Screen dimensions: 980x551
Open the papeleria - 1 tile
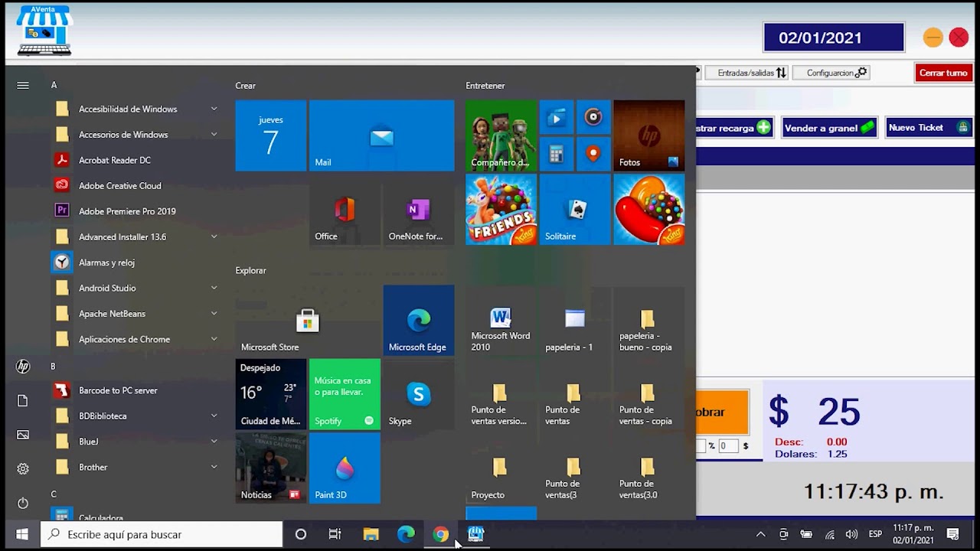point(575,323)
